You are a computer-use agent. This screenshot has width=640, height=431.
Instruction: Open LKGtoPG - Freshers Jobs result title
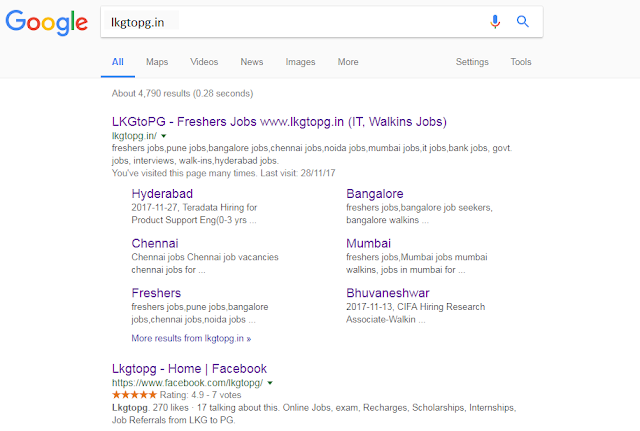pyautogui.click(x=279, y=122)
